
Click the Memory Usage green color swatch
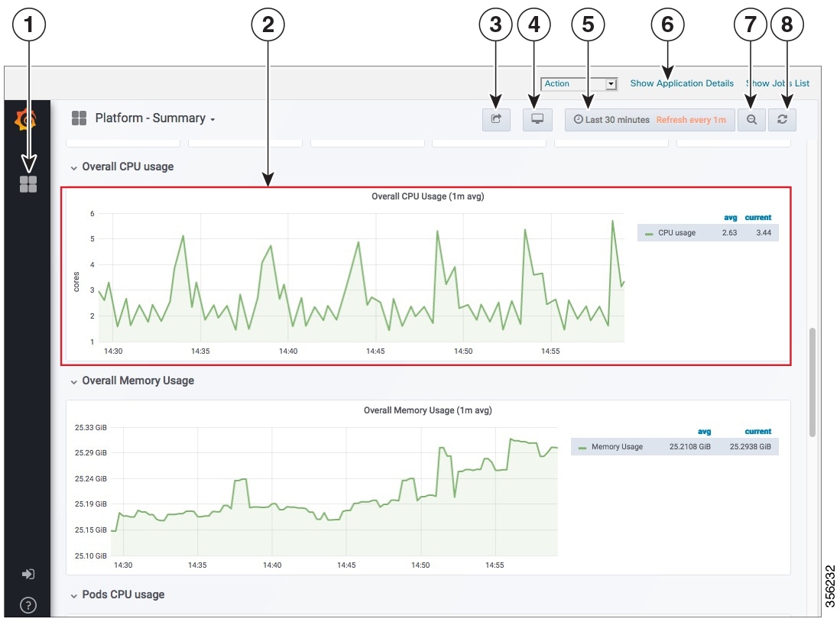582,447
